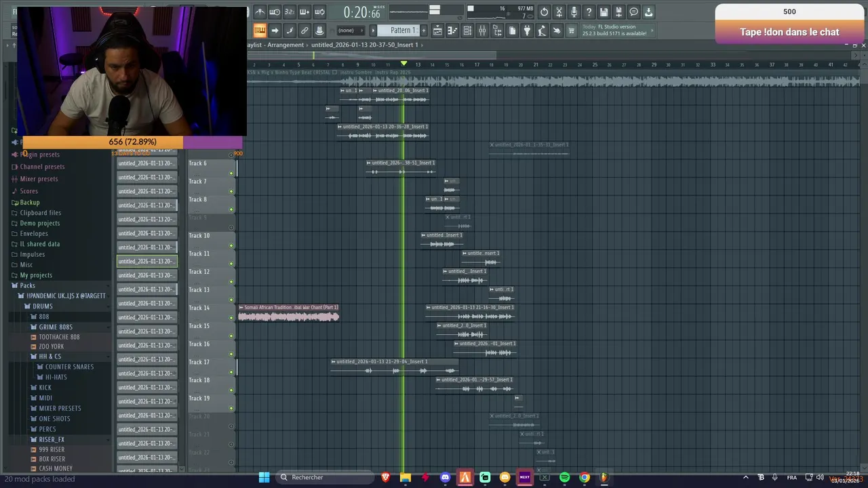
Task: Open the content library cart icon
Action: pyautogui.click(x=572, y=30)
